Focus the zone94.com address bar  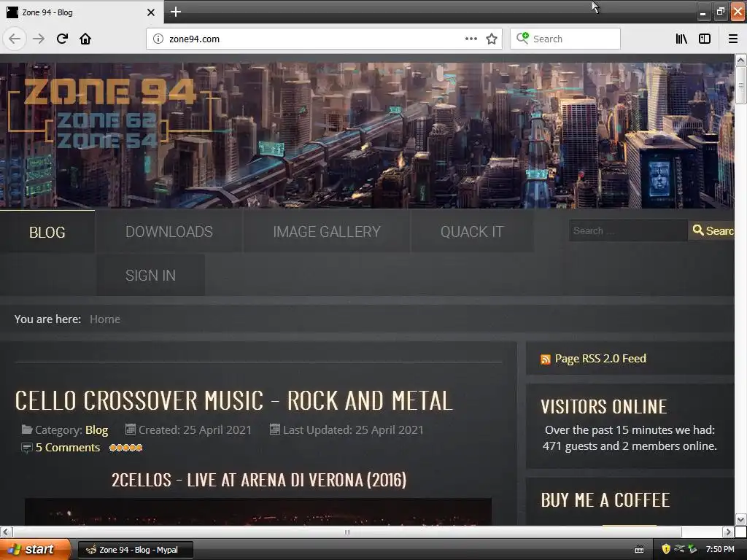click(x=314, y=39)
